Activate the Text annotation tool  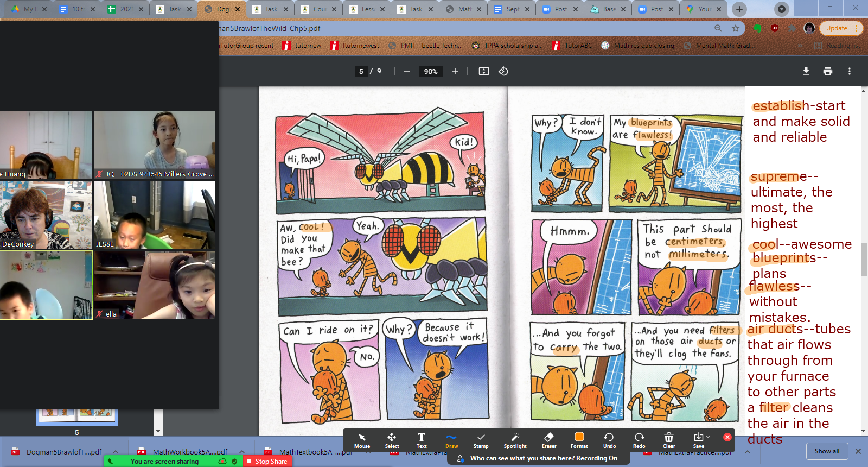[422, 441]
